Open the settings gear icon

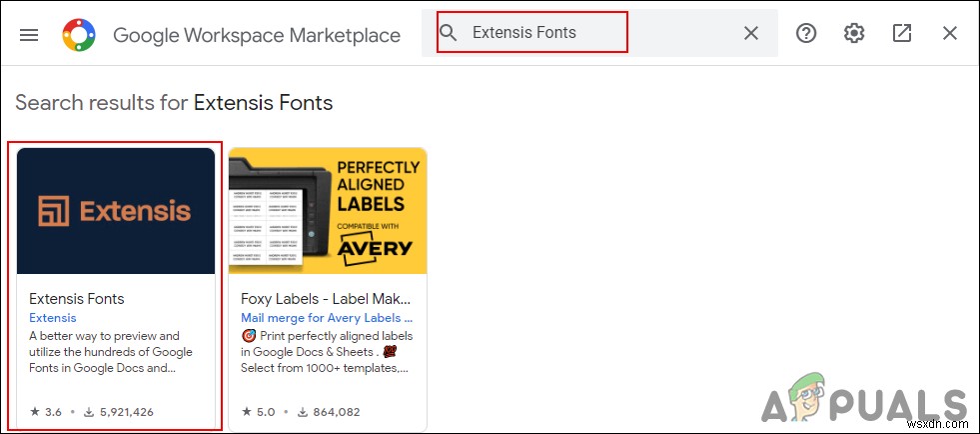[x=854, y=33]
